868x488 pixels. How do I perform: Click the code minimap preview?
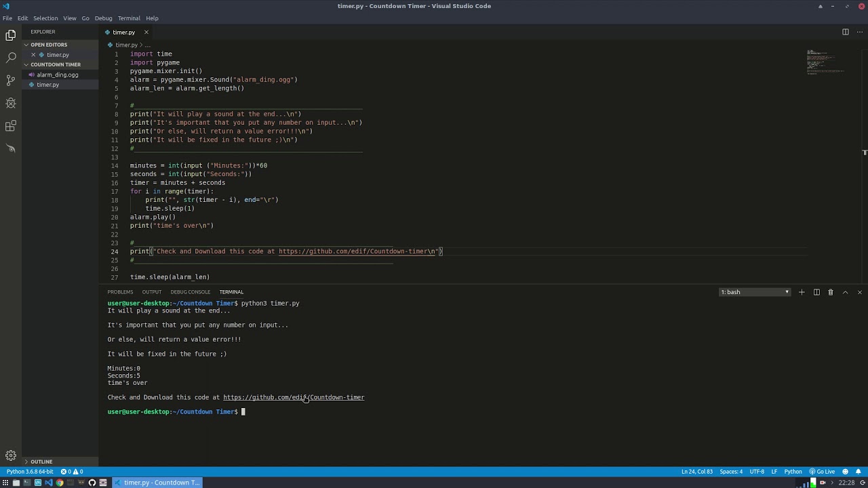825,62
